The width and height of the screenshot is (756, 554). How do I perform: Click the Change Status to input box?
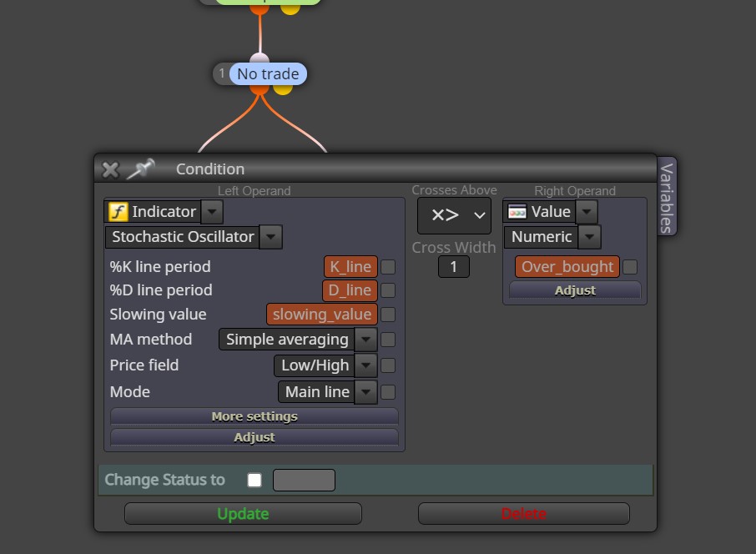(304, 481)
